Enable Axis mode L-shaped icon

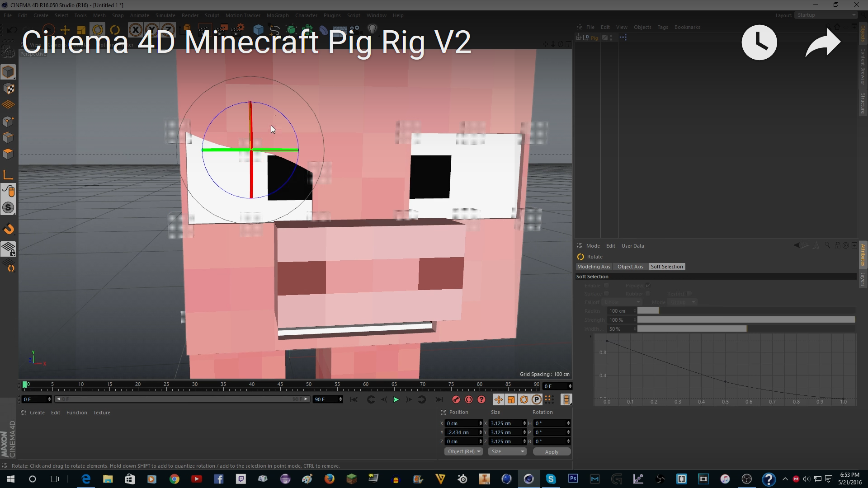click(8, 174)
